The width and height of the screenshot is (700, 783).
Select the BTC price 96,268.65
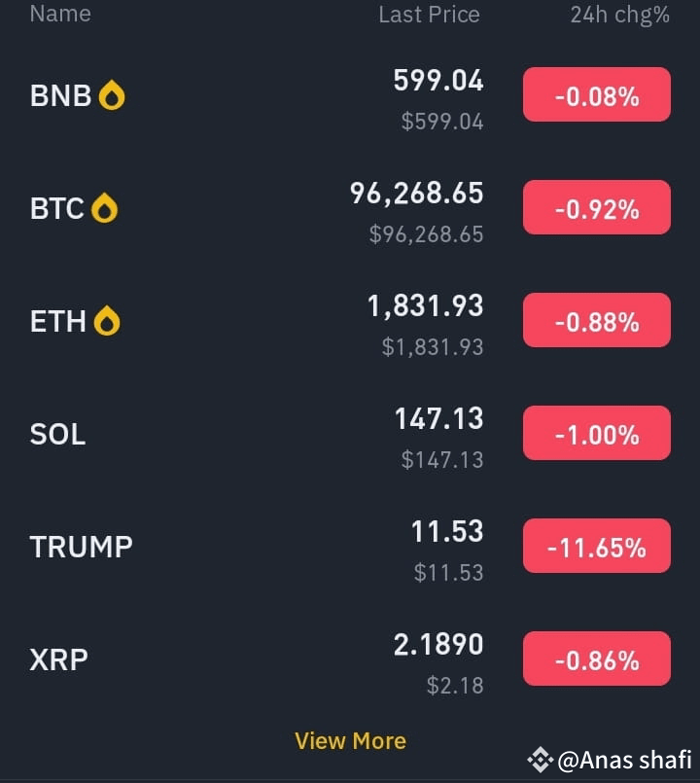pos(416,194)
